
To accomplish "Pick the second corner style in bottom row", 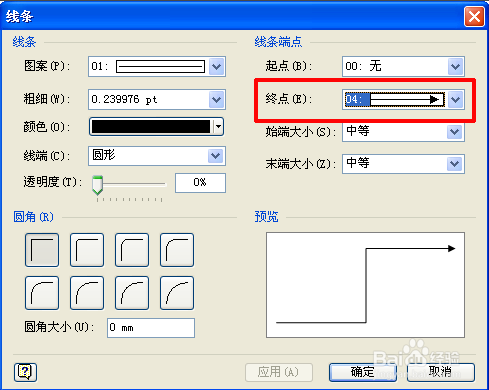I will pyautogui.click(x=87, y=293).
